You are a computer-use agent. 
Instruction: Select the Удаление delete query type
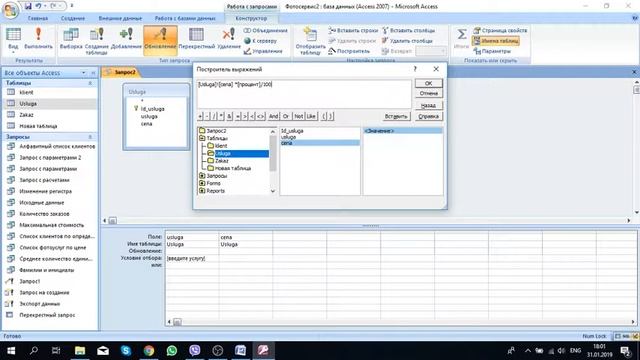tap(229, 40)
